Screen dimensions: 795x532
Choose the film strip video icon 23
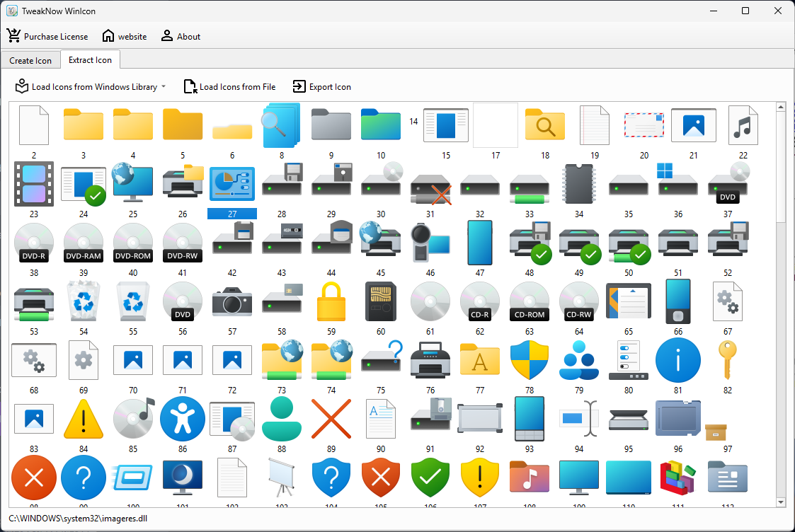pyautogui.click(x=34, y=184)
